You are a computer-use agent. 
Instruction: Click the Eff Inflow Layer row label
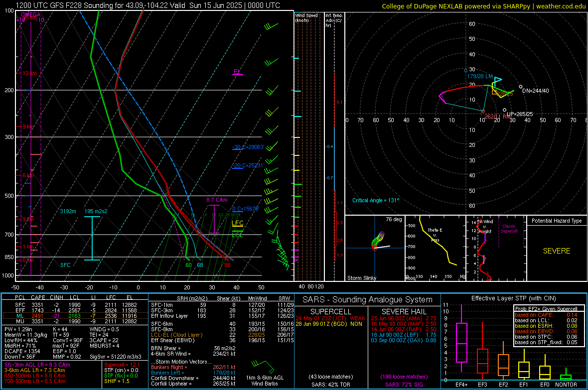pyautogui.click(x=169, y=316)
